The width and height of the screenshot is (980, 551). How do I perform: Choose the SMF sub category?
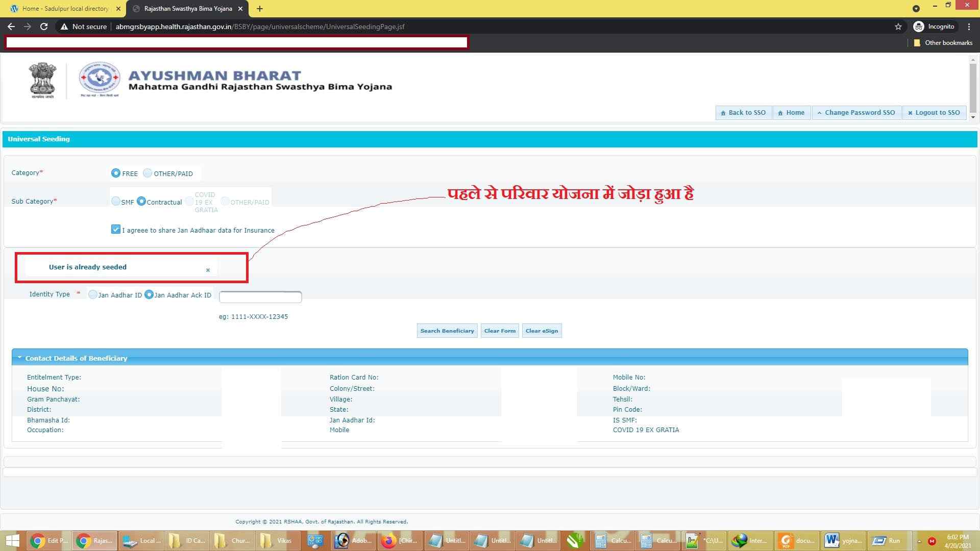[116, 201]
